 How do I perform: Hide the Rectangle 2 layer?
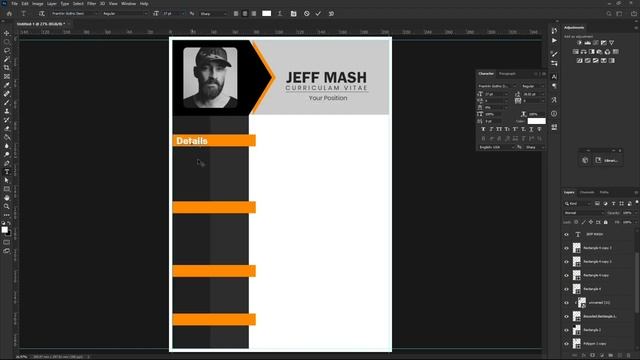point(566,330)
